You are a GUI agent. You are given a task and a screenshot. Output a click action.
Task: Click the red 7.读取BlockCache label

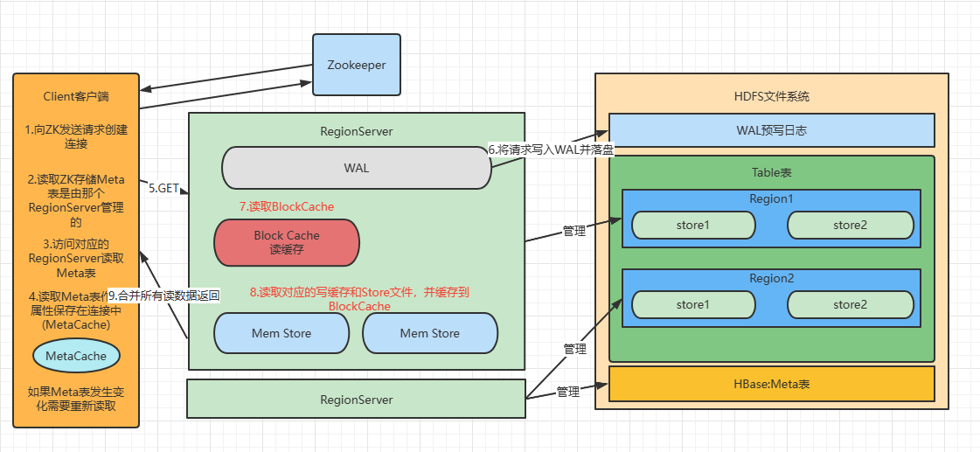pyautogui.click(x=287, y=206)
